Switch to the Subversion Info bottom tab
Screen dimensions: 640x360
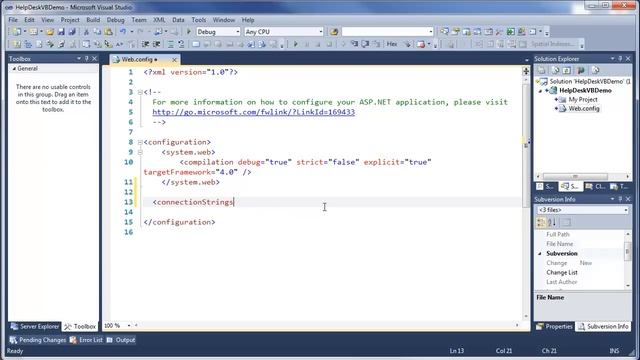pyautogui.click(x=603, y=327)
